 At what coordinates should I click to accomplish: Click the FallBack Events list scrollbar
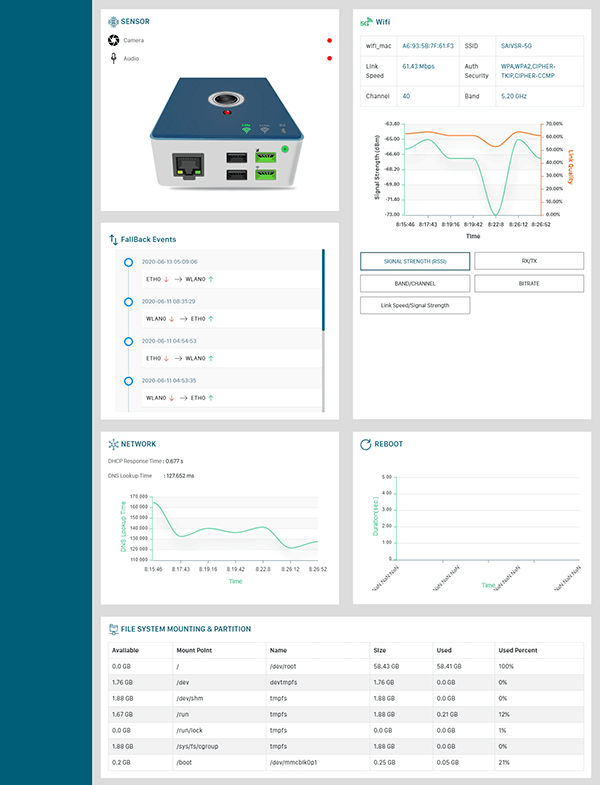[x=323, y=290]
